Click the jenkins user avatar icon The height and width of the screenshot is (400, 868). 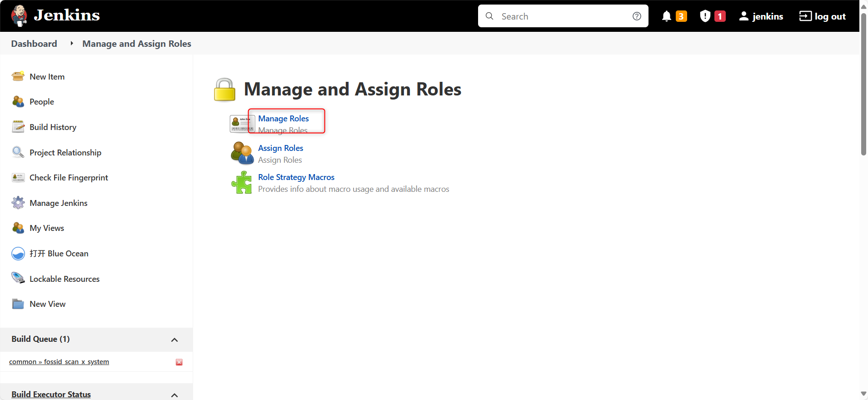coord(744,16)
